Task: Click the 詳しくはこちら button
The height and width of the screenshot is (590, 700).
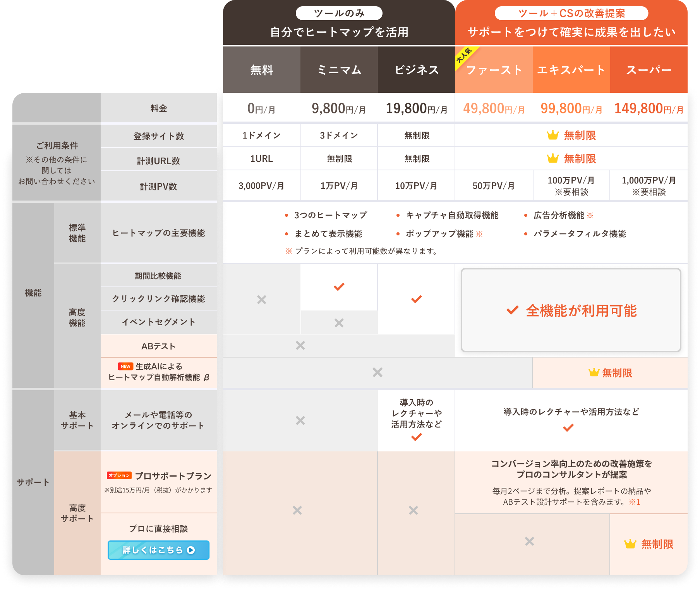Action: tap(158, 550)
